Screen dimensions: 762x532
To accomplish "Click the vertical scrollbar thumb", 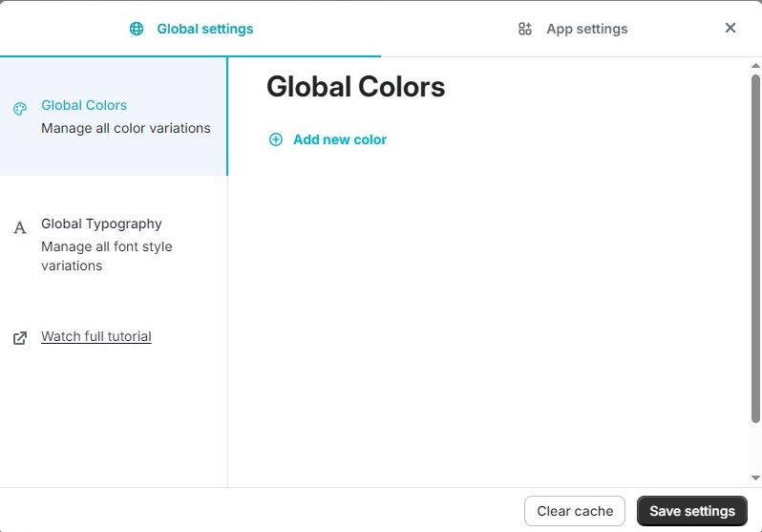I will (x=755, y=248).
